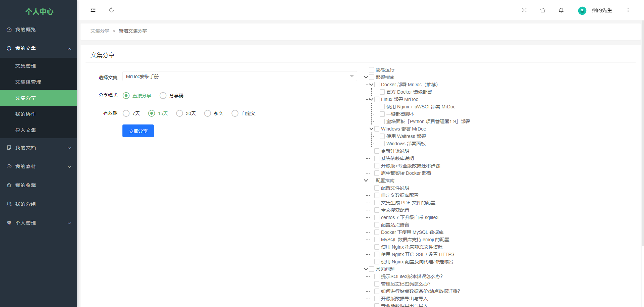Collapse the 部署指南 tree node
Viewport: 644px width, 307px height.
click(x=366, y=77)
